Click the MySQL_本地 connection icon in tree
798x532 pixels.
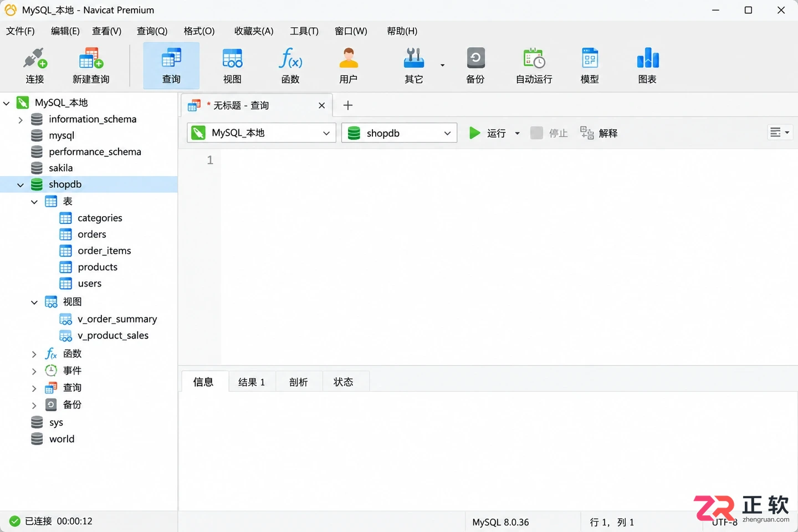click(x=23, y=103)
